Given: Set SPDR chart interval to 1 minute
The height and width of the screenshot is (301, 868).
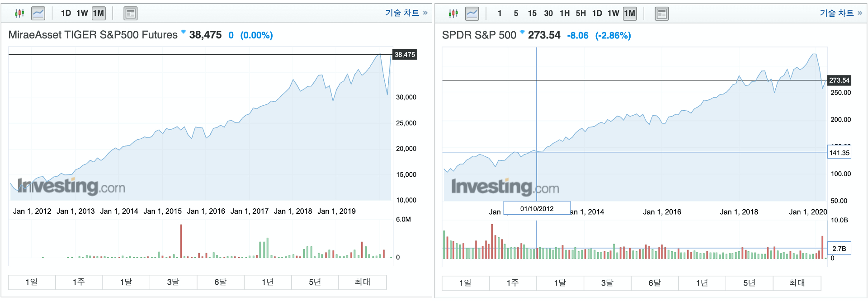Looking at the screenshot, I should (500, 14).
